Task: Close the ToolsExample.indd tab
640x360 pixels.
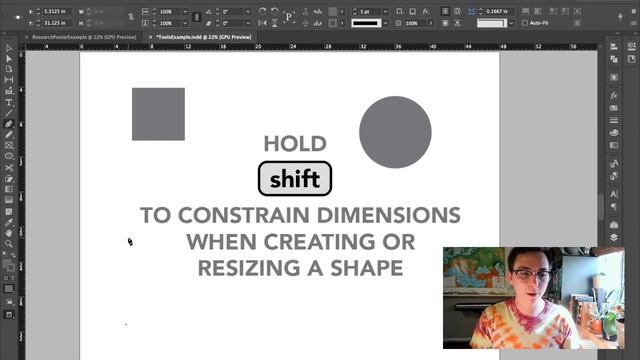Action: 150,37
